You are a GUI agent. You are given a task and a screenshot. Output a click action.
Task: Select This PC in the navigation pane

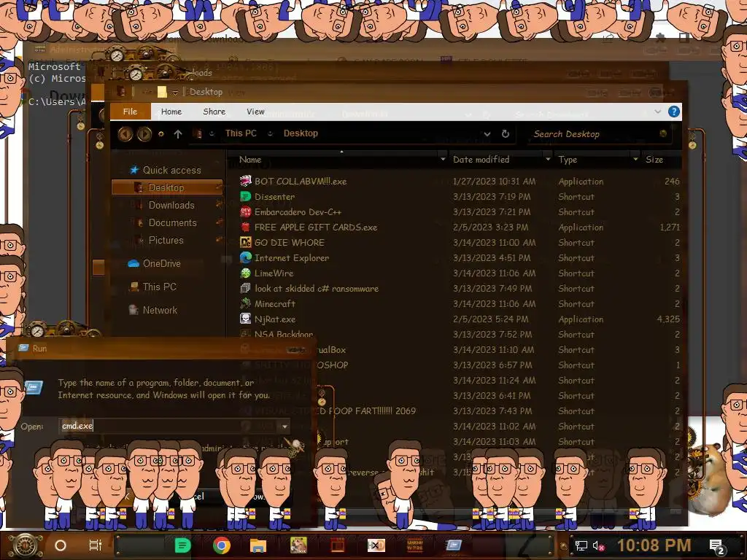(159, 287)
